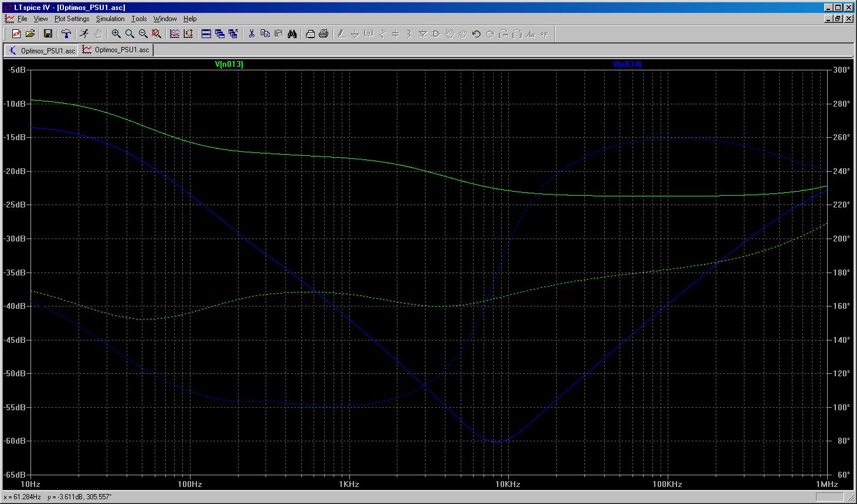857x504 pixels.
Task: Open print setup icon
Action: tap(310, 34)
